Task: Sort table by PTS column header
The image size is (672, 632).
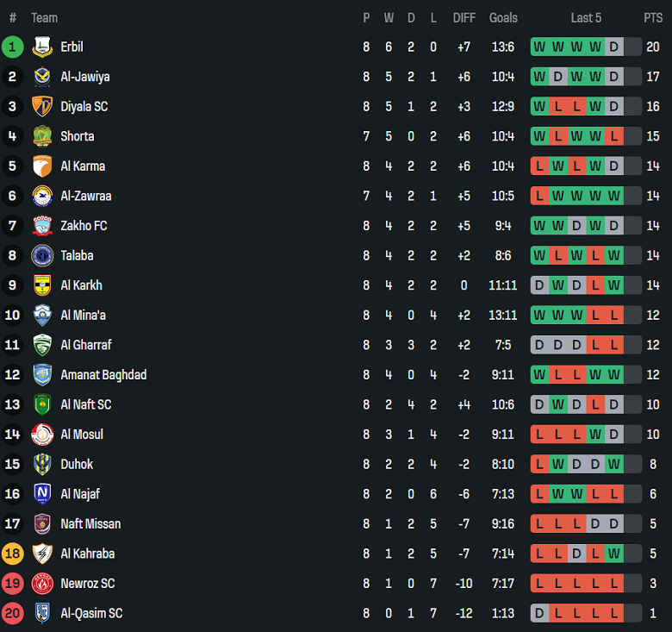Action: click(652, 17)
